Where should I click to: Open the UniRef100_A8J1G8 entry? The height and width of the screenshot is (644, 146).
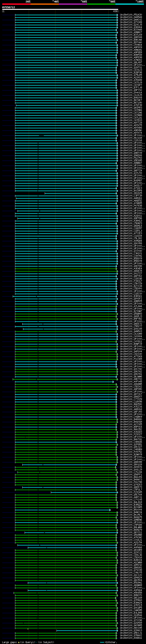click(x=131, y=138)
